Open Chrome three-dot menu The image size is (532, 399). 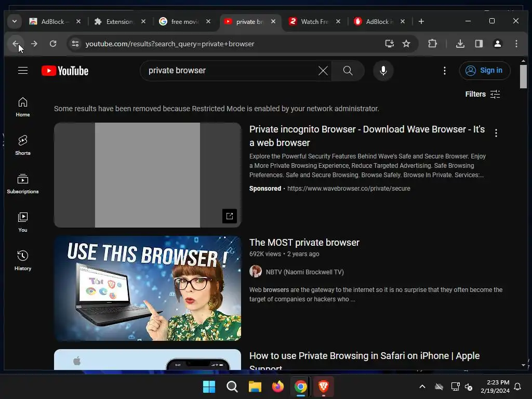point(516,44)
